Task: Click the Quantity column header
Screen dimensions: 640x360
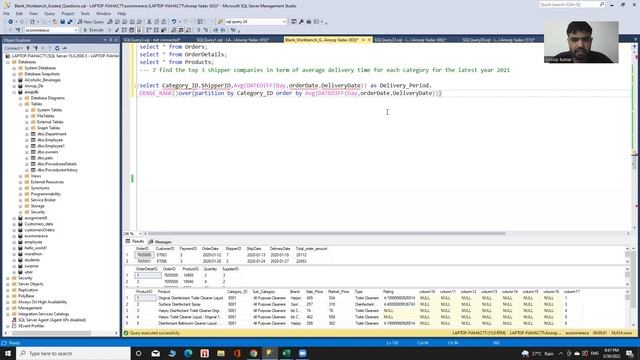Action: coord(210,269)
